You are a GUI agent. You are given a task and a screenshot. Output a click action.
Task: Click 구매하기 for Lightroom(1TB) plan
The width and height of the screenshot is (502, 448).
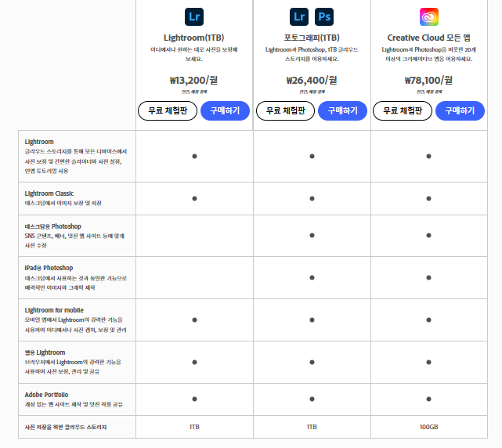pos(225,110)
